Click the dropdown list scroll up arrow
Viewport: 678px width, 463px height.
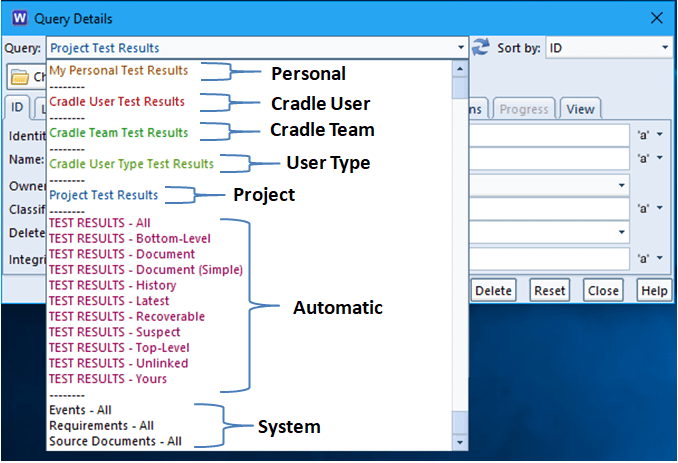coord(460,69)
